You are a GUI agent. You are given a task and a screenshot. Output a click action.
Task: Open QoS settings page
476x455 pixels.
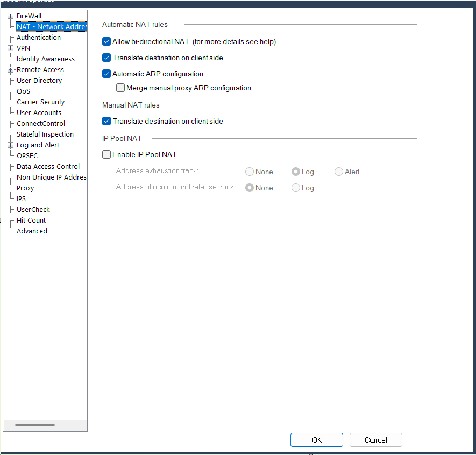pyautogui.click(x=23, y=91)
